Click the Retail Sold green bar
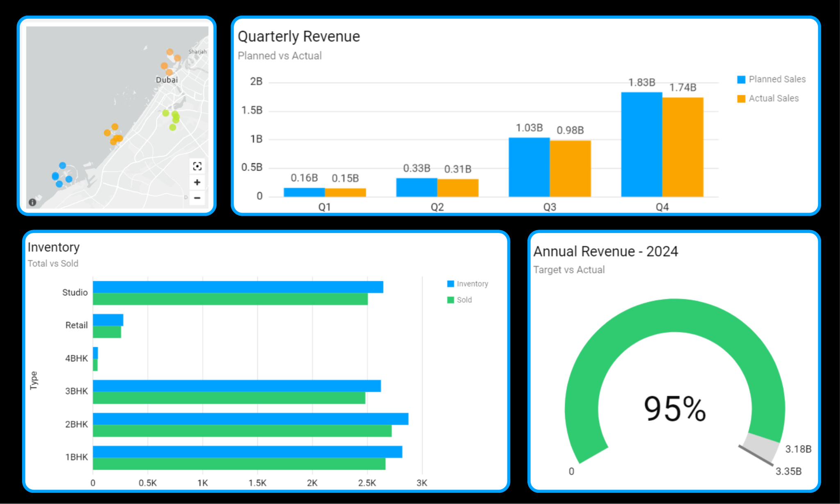The image size is (840, 504). pyautogui.click(x=107, y=332)
